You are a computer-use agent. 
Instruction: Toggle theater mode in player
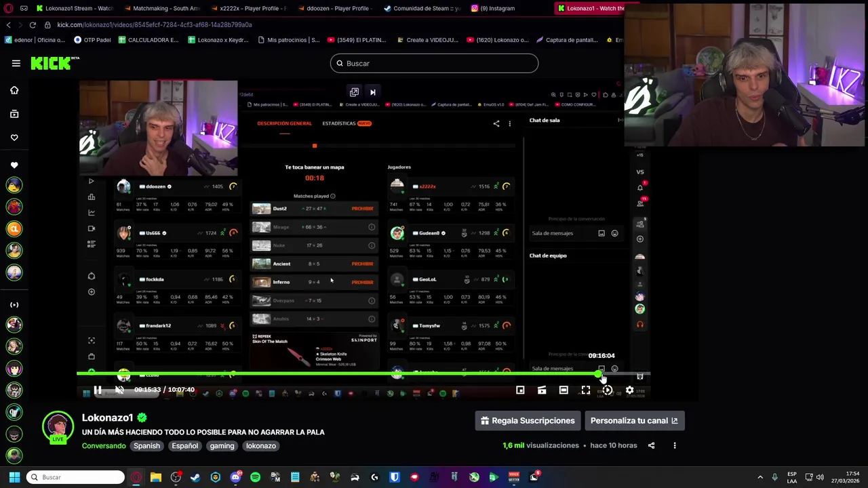click(x=564, y=390)
